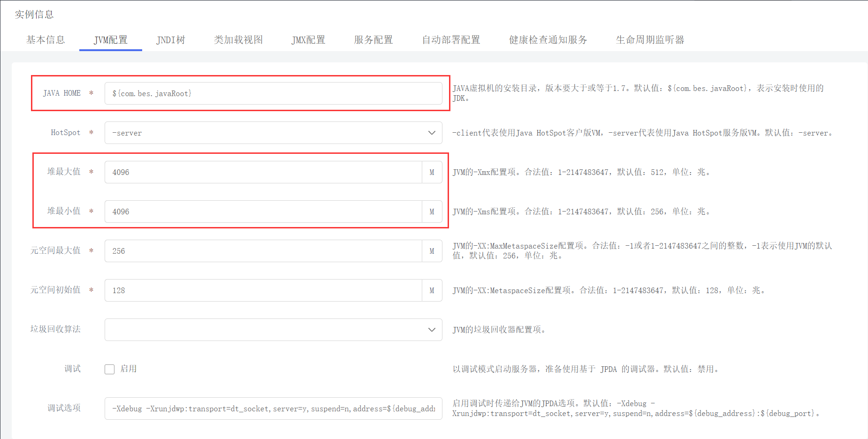Image resolution: width=868 pixels, height=439 pixels.
Task: Click the 堆最大值 field showing 4096
Action: tap(263, 172)
